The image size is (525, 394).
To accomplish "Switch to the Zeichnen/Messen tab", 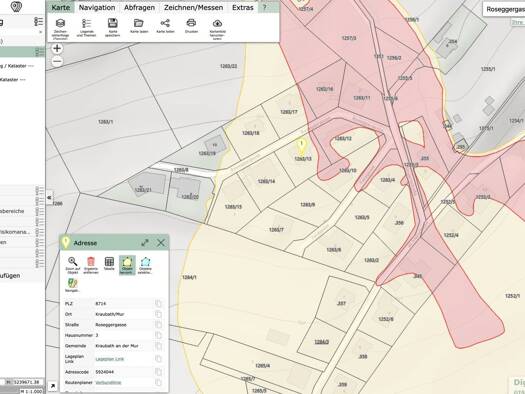I will 194,7.
